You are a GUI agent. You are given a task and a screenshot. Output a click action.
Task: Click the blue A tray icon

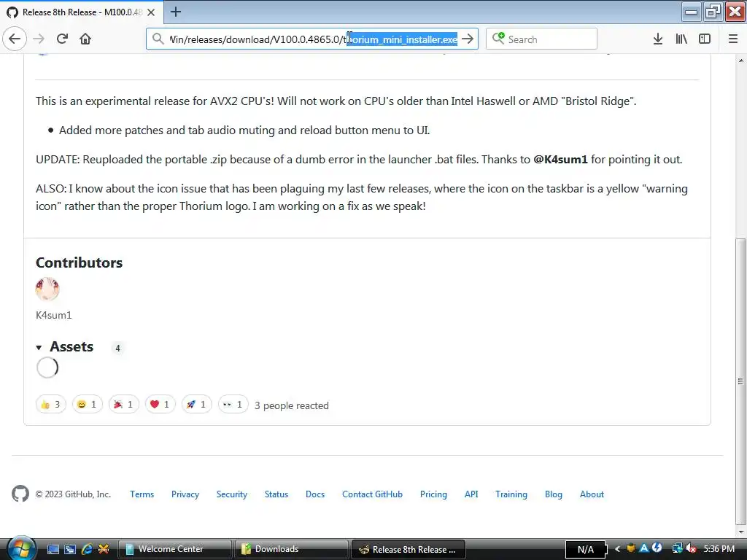644,548
